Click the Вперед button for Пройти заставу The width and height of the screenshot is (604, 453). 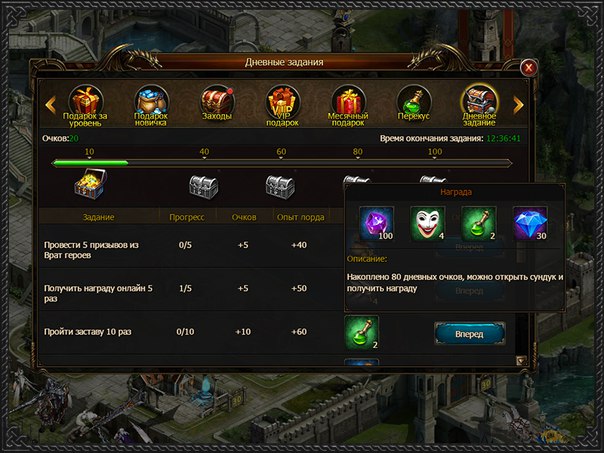pyautogui.click(x=470, y=334)
